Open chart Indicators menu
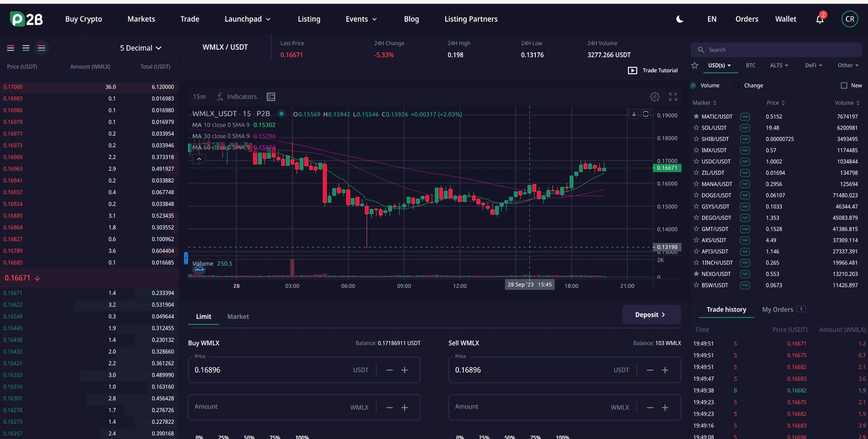 [236, 97]
